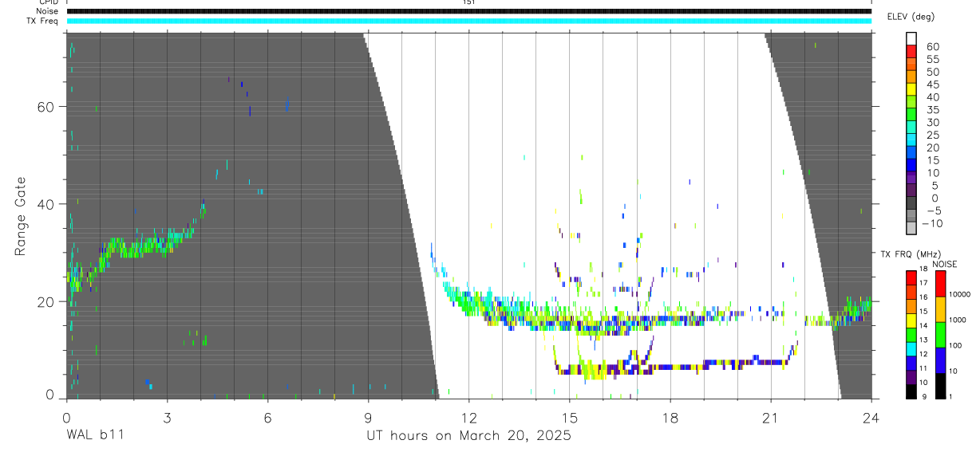Click the 'UT hours on March 20, 2025' axis title
980x452 pixels.
[468, 436]
